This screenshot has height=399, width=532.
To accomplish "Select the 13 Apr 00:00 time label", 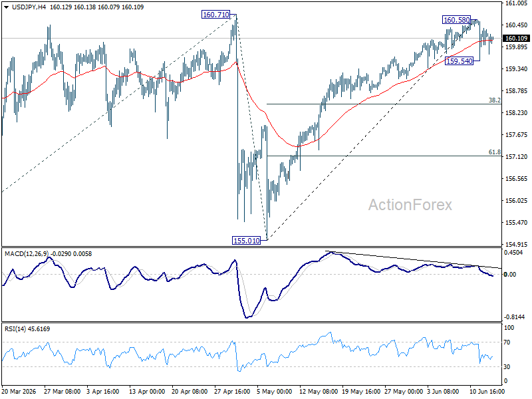I will click(147, 391).
